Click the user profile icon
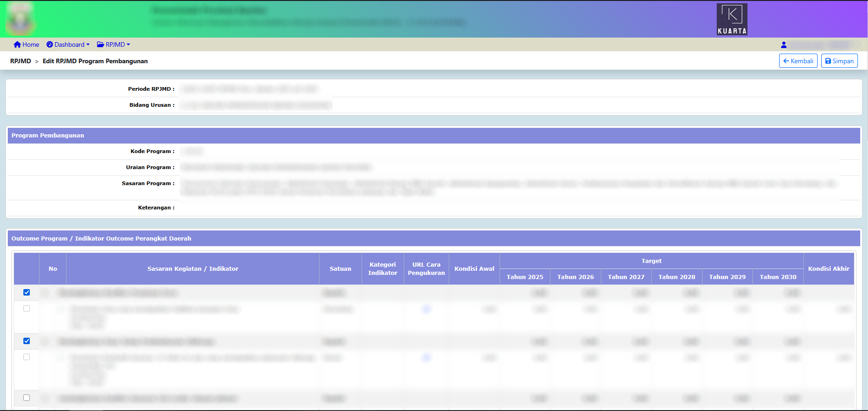 point(784,45)
